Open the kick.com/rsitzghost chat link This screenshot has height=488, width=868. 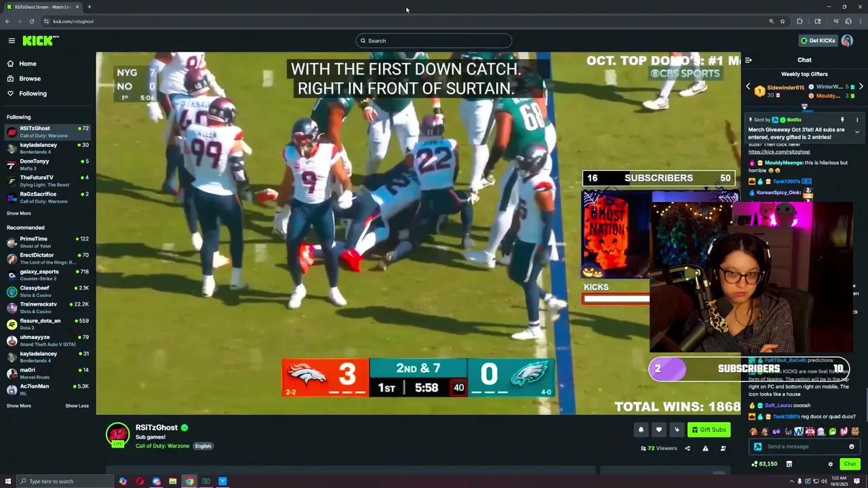[x=779, y=152]
